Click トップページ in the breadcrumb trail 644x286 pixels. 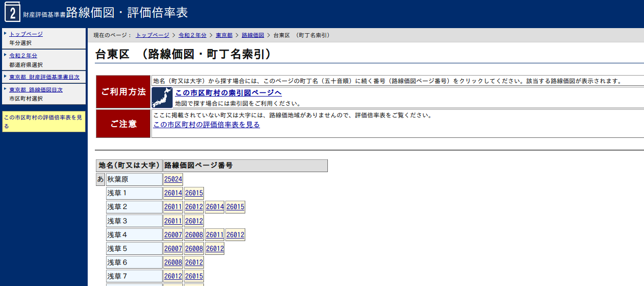152,35
